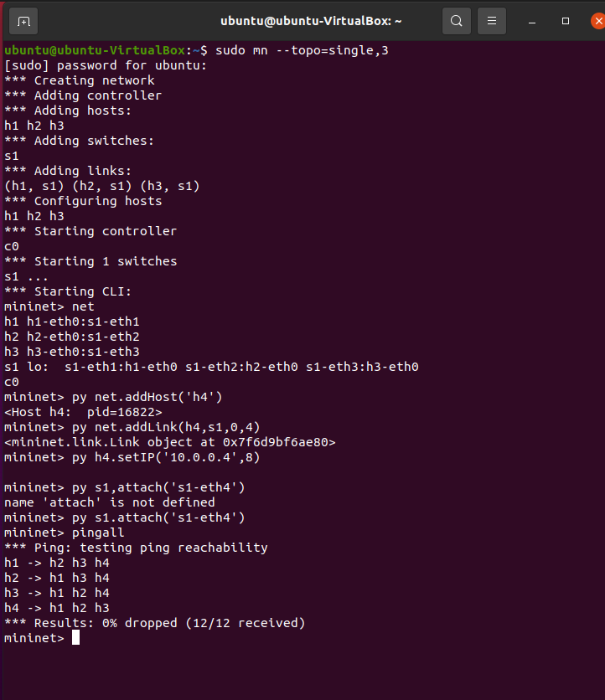Open the hamburger menu
This screenshot has width=605, height=700.
point(492,21)
